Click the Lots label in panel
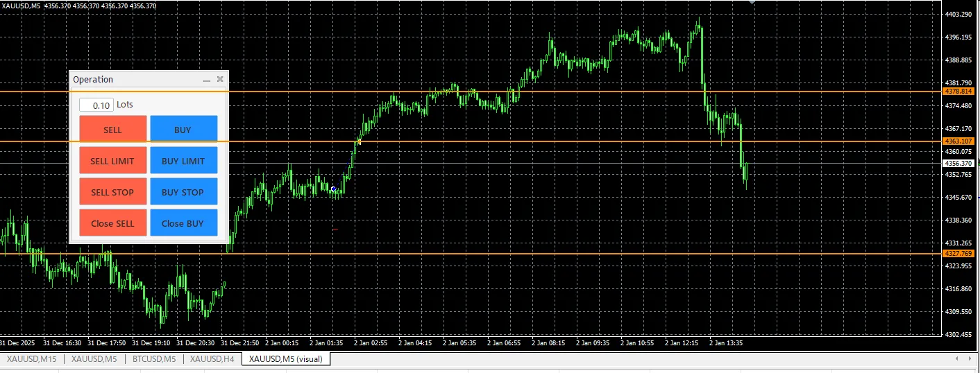Screen dimensions: 980x373 pos(125,105)
